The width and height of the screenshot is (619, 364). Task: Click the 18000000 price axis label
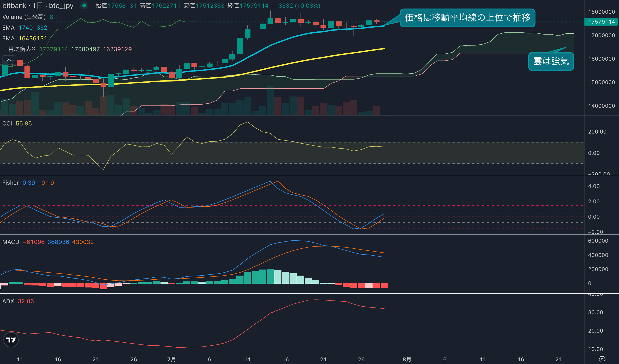click(x=601, y=12)
